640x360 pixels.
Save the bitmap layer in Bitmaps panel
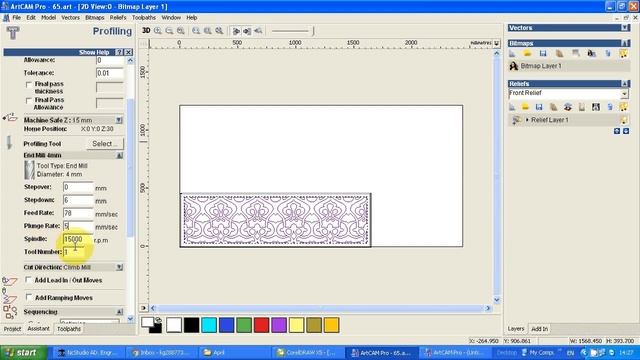pos(543,53)
